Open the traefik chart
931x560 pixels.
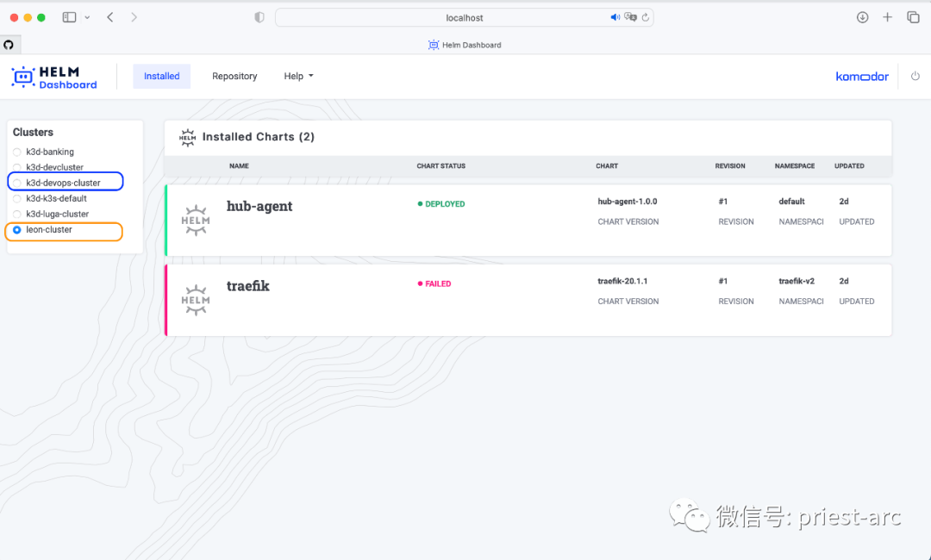pos(248,286)
